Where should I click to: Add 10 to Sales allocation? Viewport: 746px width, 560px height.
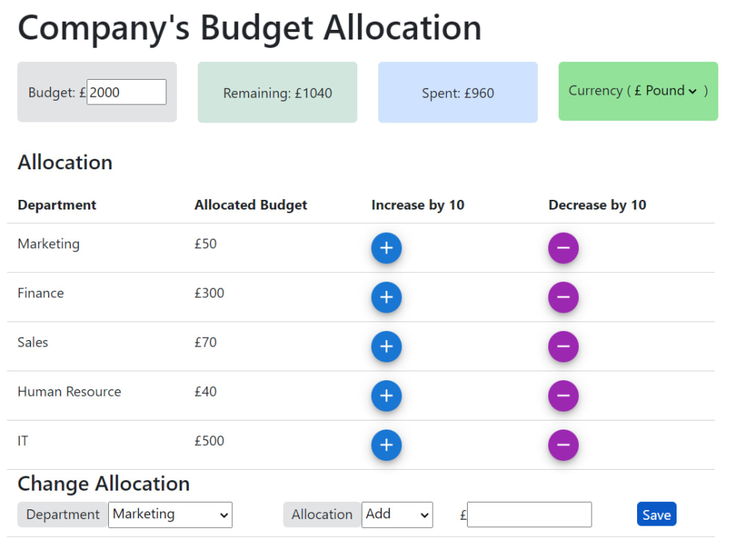tap(386, 347)
